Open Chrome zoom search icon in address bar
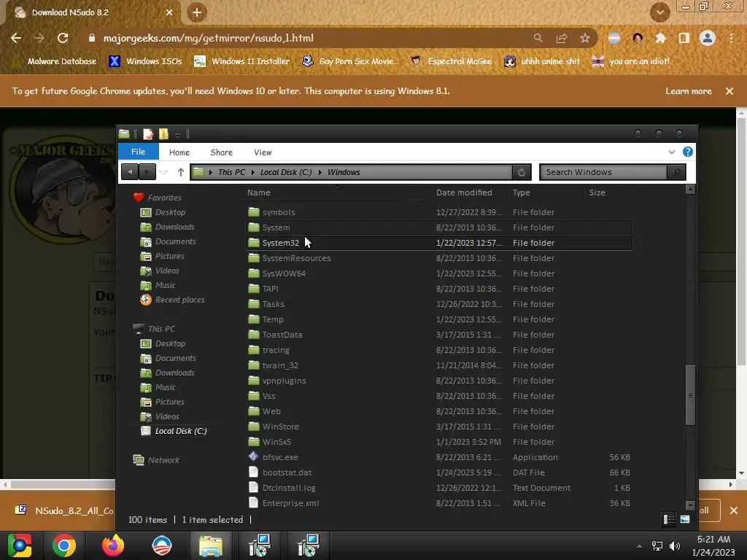Screen dimensions: 747x560 538,38
